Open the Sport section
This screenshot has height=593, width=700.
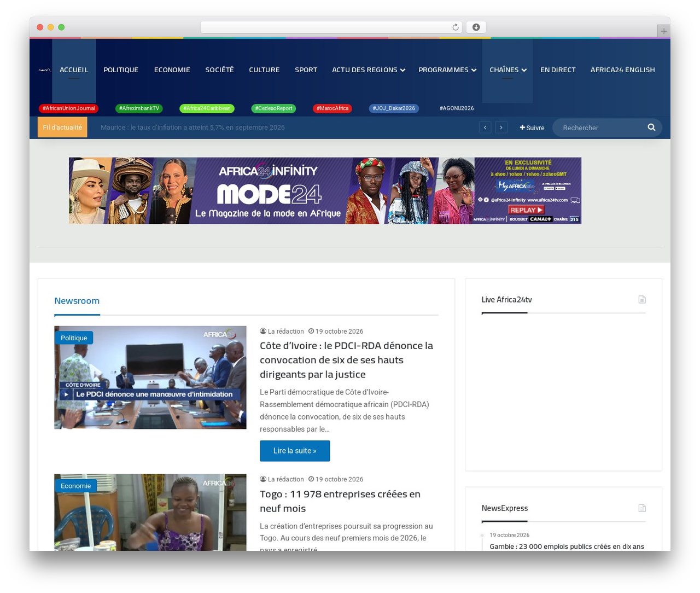306,70
